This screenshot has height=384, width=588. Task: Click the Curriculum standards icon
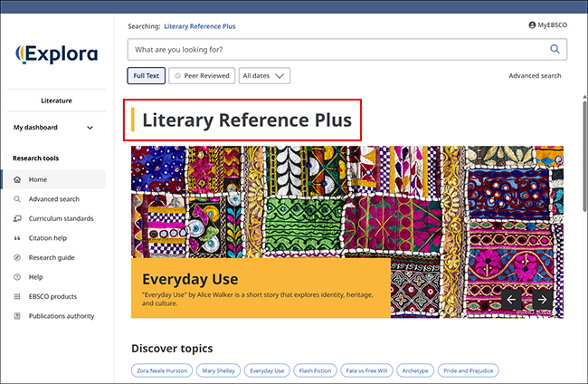coord(17,218)
